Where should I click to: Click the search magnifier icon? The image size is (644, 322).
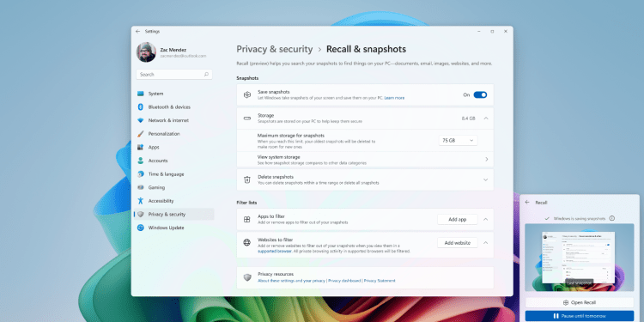coord(206,75)
